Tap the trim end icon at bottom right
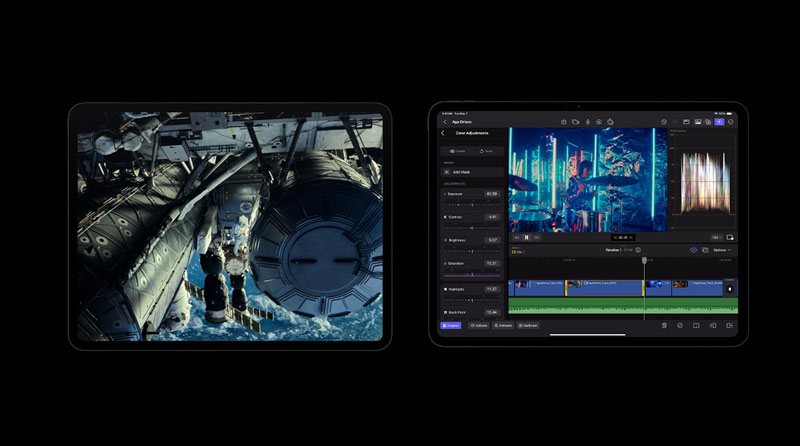 click(730, 325)
